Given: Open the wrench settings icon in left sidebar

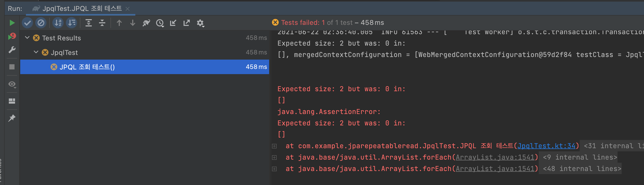Looking at the screenshot, I should pos(12,50).
